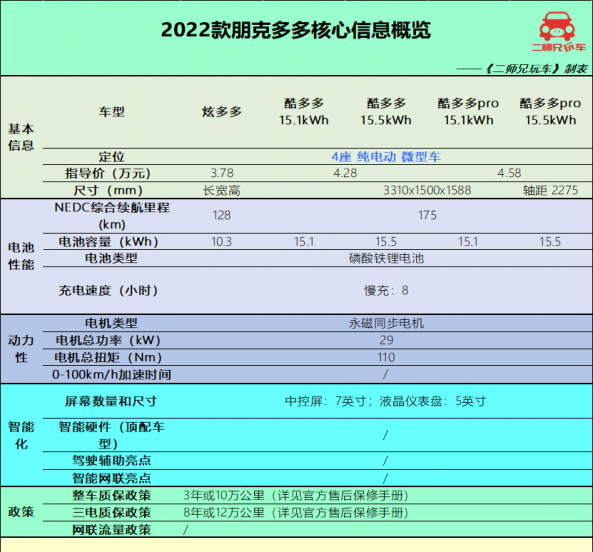Click the price value 4.58
This screenshot has width=593, height=552.
(509, 173)
